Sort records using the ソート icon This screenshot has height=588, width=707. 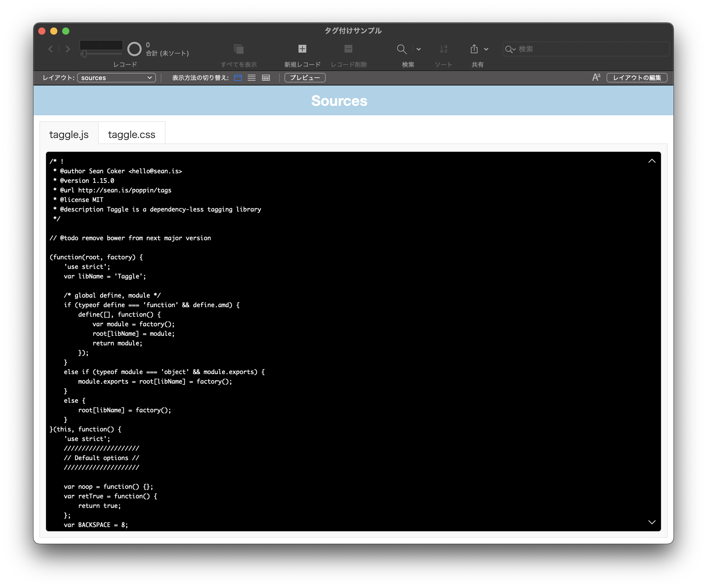coord(444,49)
